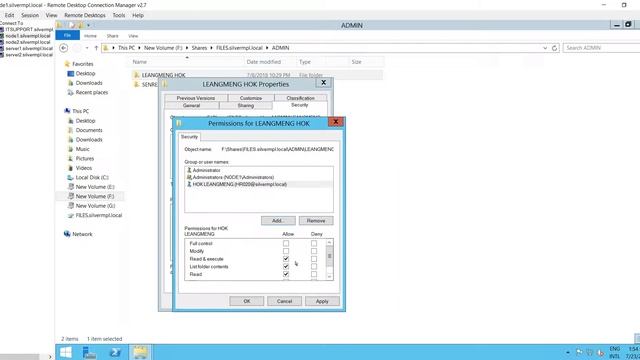Tick Deny for Full control
640x360 pixels.
point(313,244)
